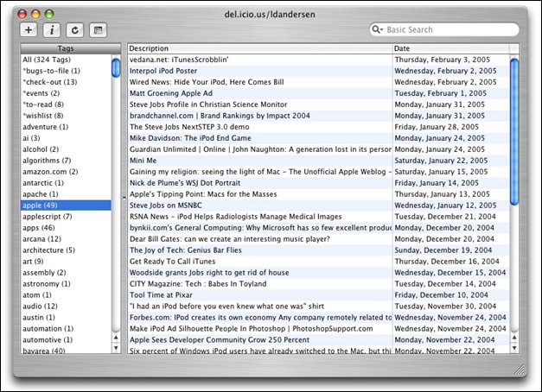Click the bookmarks list scrollbar thumb
Screen dimensions: 542x392
point(514,131)
